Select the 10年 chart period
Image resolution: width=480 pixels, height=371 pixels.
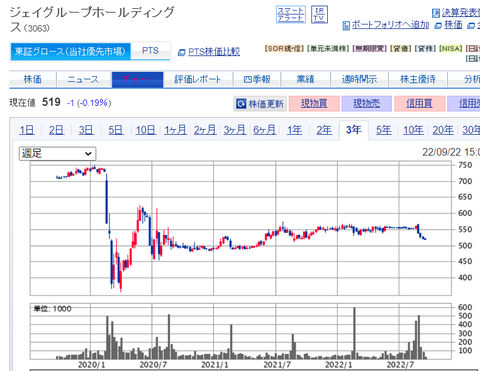pos(413,130)
